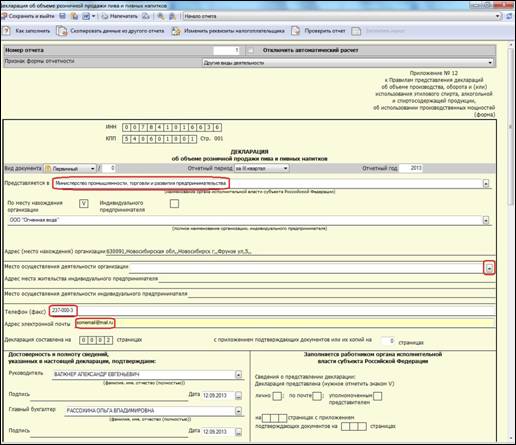Viewport: 516px width, 445px height.
Task: Toggle По месту нахождения организации checkbox
Action: [x=84, y=203]
